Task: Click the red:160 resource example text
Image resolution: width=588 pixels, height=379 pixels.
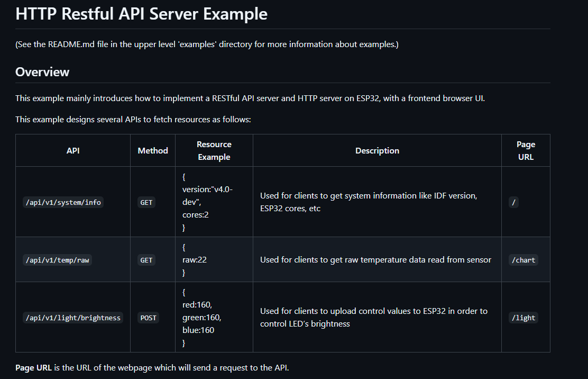Action: click(x=197, y=305)
